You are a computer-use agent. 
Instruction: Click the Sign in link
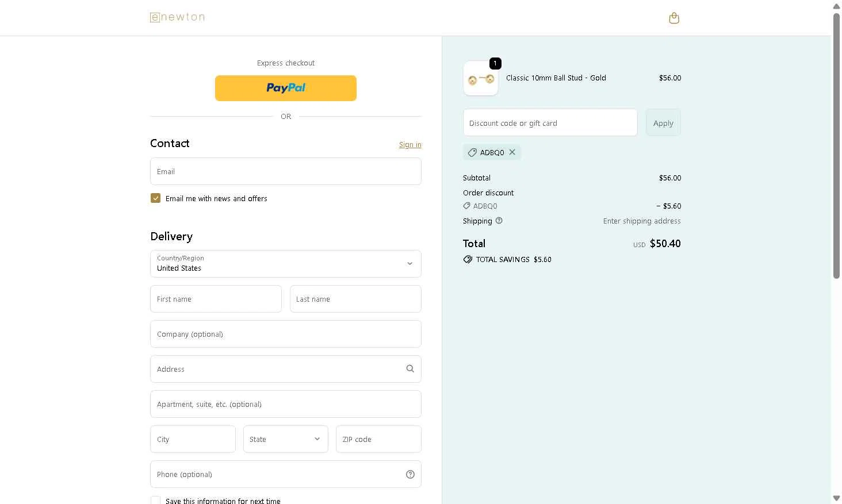click(410, 145)
